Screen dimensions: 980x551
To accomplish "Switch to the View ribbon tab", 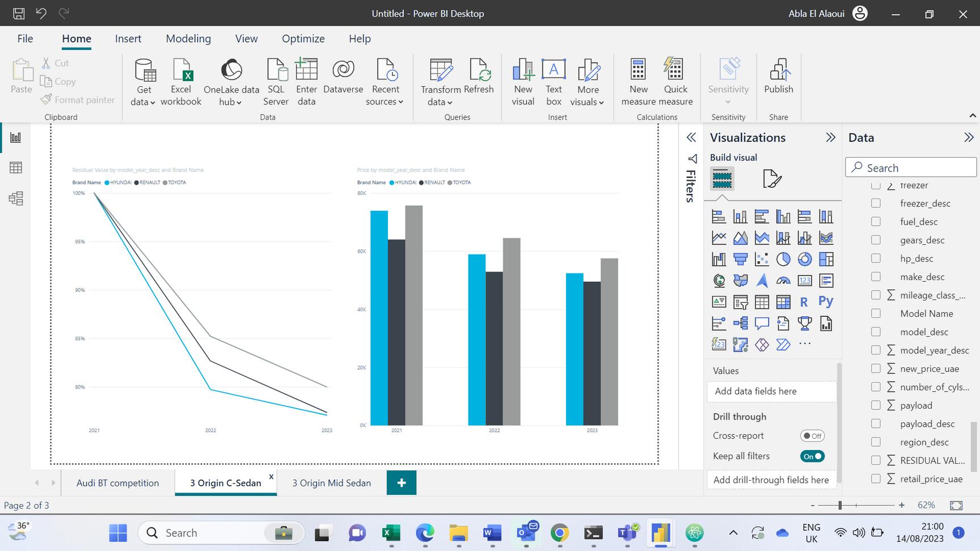I will tap(247, 39).
